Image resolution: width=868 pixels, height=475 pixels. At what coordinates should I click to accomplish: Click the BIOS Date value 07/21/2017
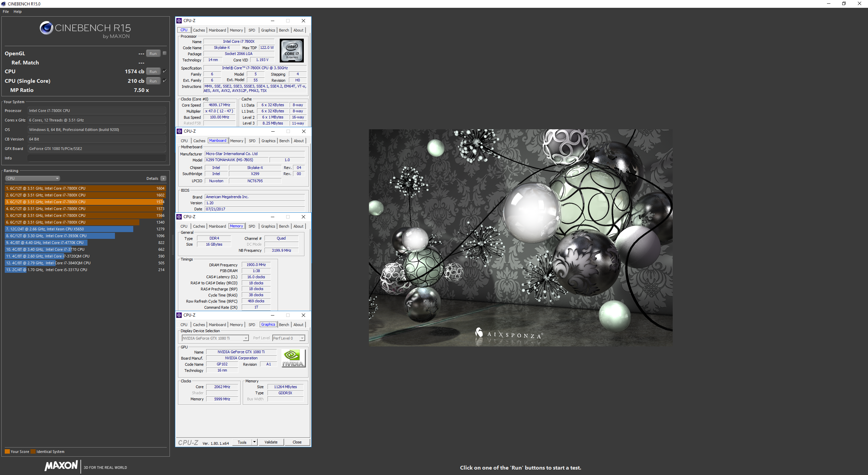[x=255, y=209]
